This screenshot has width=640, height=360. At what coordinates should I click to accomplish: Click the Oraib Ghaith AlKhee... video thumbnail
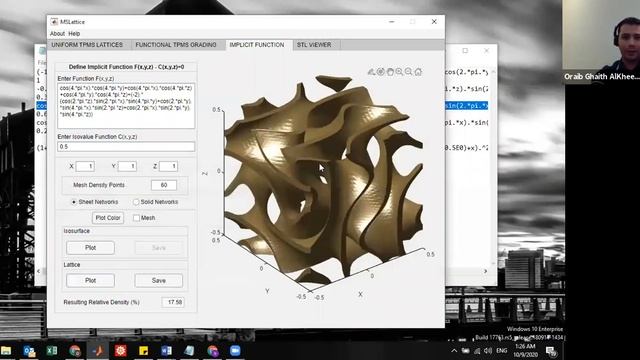click(601, 41)
